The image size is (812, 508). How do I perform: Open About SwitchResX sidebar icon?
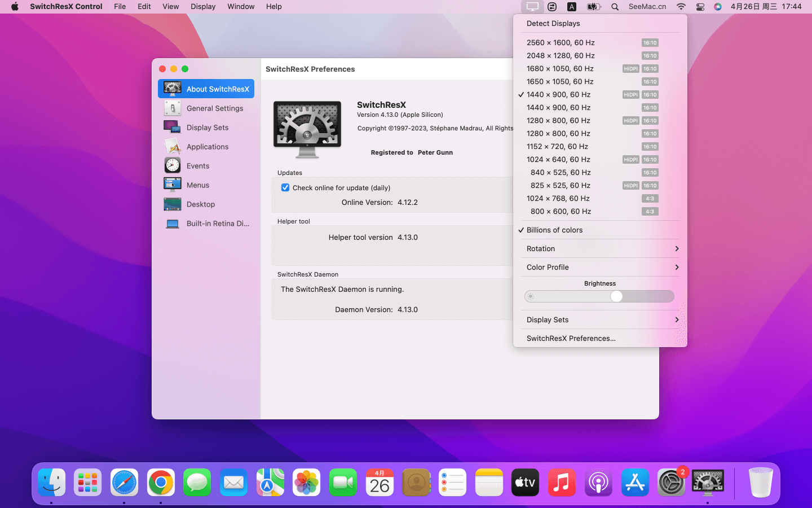(173, 89)
